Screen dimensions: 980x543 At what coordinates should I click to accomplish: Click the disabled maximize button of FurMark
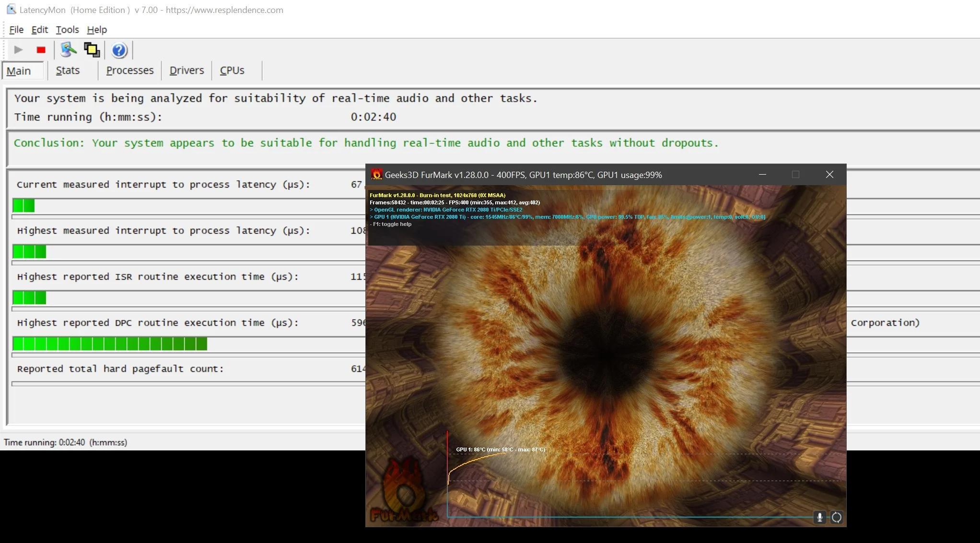click(x=796, y=175)
